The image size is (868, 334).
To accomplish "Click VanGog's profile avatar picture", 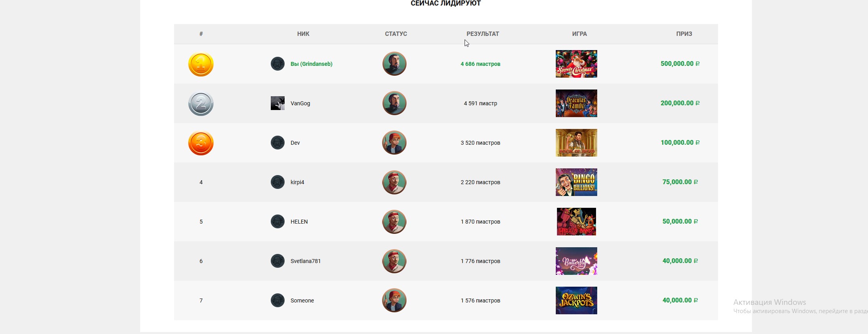I will click(277, 103).
